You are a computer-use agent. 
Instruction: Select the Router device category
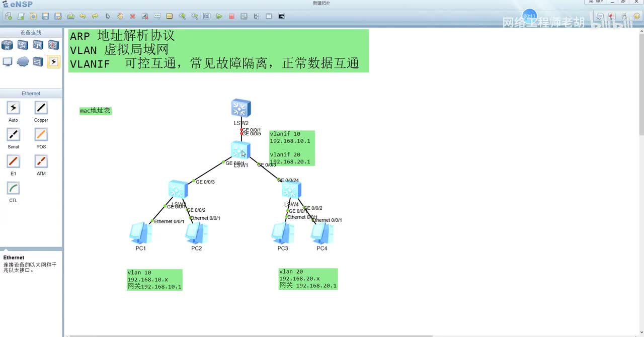tap(7, 45)
